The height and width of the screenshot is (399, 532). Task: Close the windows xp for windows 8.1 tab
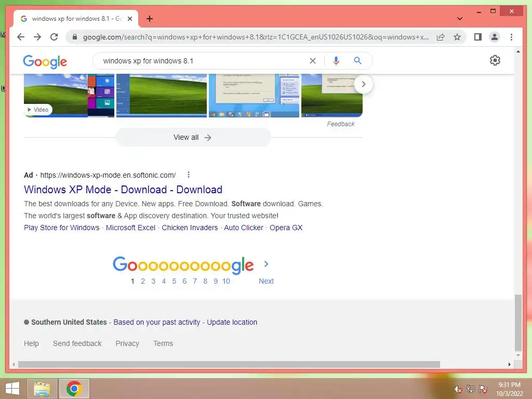click(x=129, y=19)
